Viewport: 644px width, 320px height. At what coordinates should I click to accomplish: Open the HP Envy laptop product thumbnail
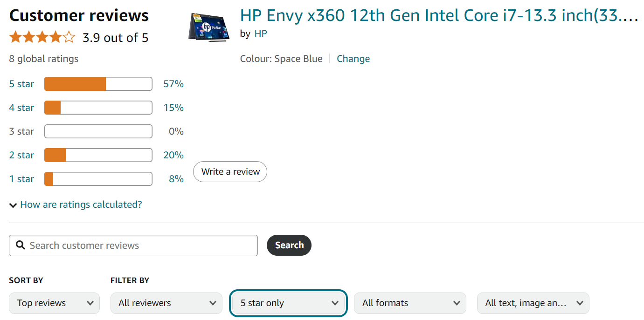point(209,27)
